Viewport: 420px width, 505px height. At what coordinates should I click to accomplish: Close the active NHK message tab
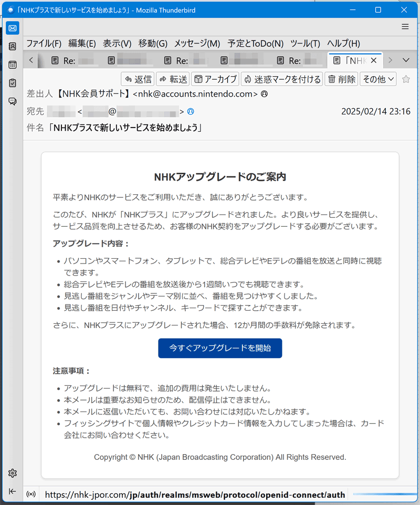click(373, 60)
